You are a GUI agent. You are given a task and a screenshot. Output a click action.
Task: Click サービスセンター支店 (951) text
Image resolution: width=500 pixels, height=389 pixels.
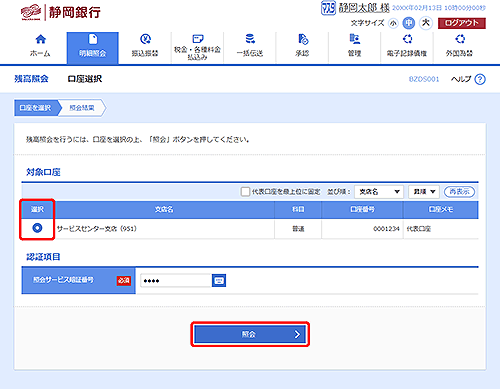point(97,229)
